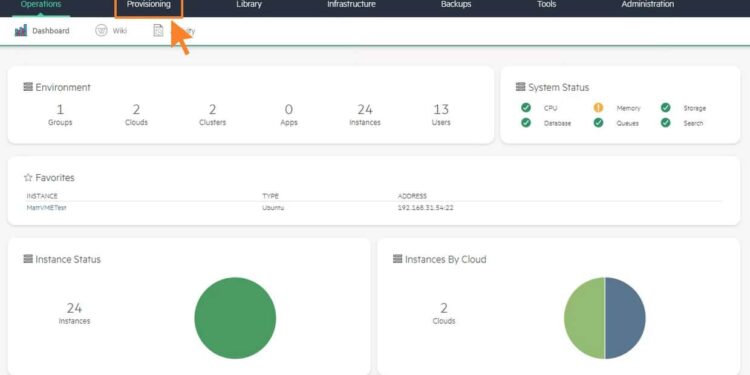This screenshot has height=375, width=750.
Task: Click the Storage status label
Action: [x=695, y=109]
